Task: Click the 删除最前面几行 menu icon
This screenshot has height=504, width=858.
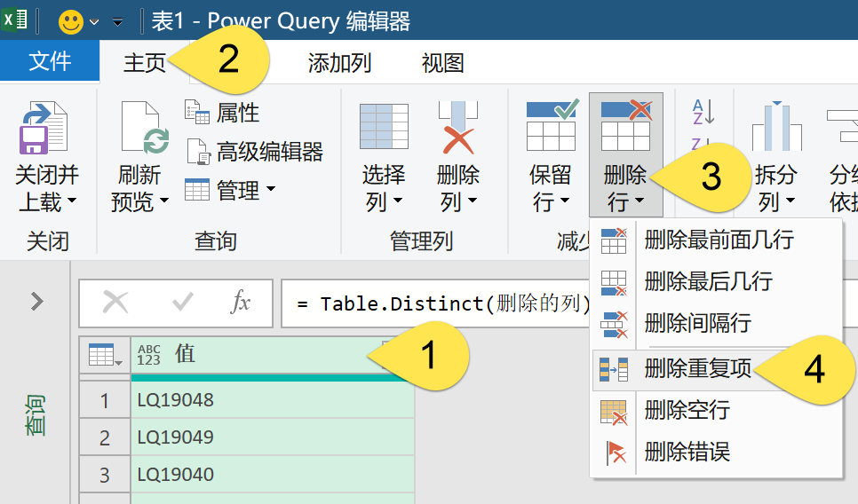Action: click(614, 241)
